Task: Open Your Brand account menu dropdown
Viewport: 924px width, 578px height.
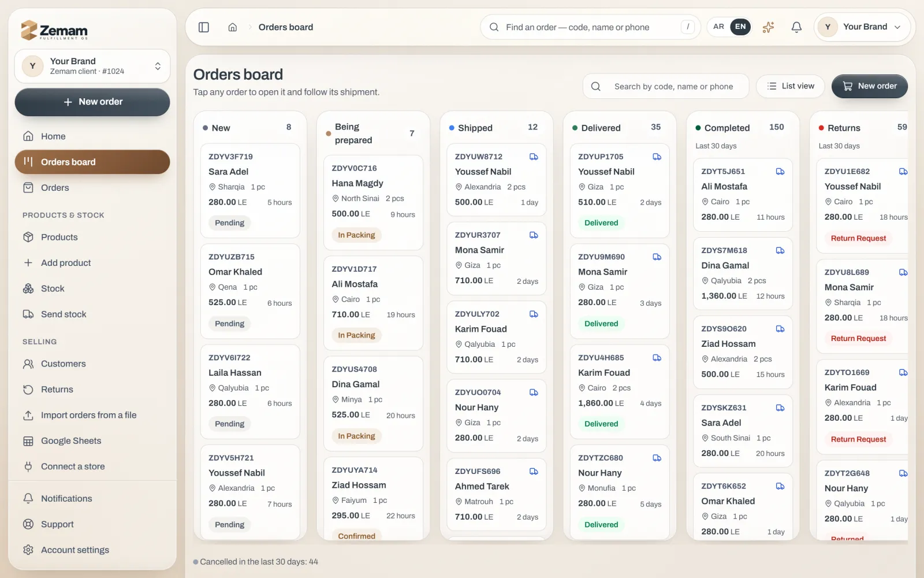Action: [862, 27]
